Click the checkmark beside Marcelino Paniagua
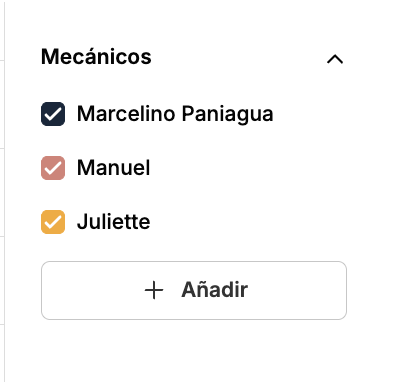 pos(53,114)
